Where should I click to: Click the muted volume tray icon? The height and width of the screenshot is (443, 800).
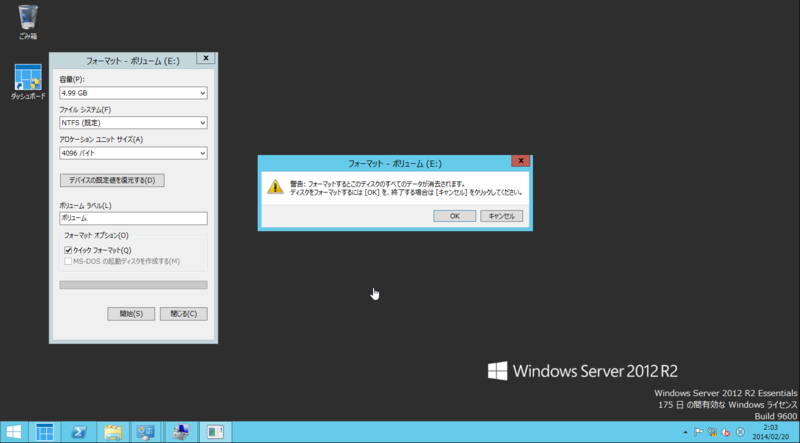[x=726, y=432]
